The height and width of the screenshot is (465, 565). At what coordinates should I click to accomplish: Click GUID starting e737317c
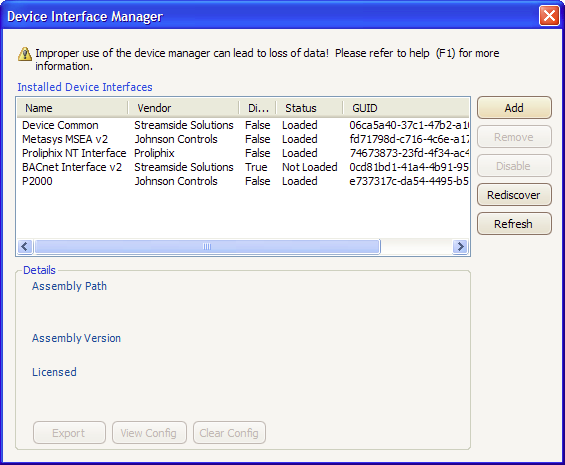pyautogui.click(x=409, y=181)
